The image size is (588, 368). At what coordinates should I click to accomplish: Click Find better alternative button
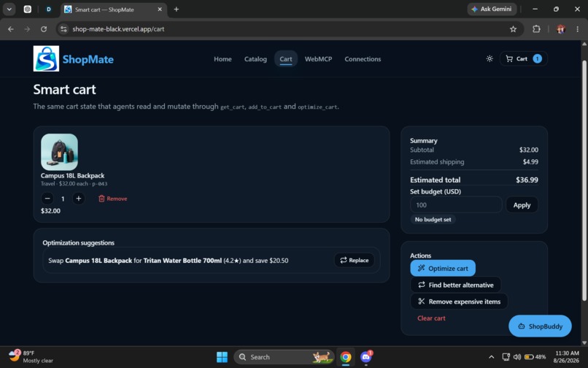[456, 285]
